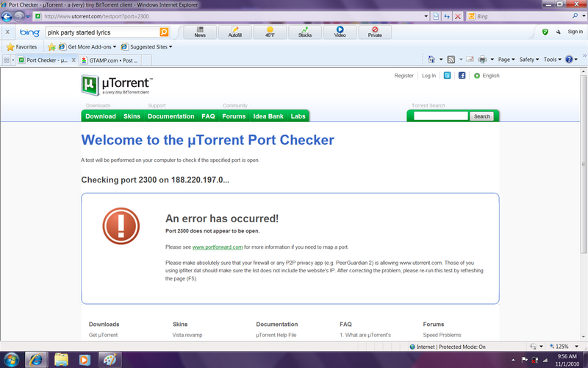Click the Torrent Search button

(481, 116)
